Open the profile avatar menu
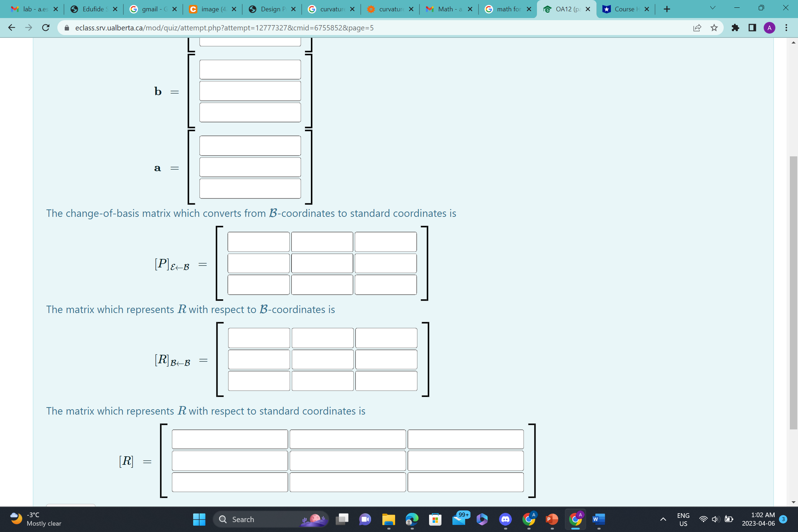This screenshot has width=798, height=532. (769, 28)
